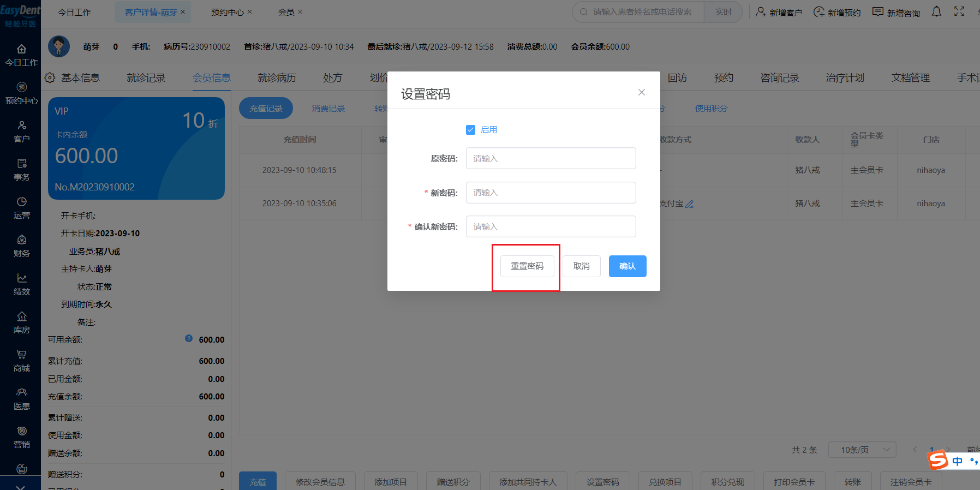Switch to the 预约中心 top tab
Screen dimensions: 980x490
[228, 12]
